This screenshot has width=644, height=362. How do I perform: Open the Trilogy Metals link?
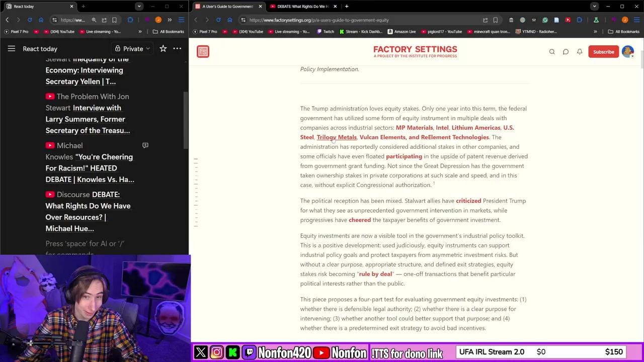pyautogui.click(x=337, y=137)
